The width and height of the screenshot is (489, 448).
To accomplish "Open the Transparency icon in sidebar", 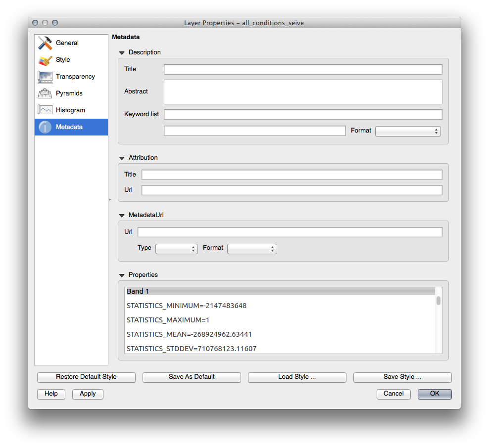I will click(x=45, y=77).
